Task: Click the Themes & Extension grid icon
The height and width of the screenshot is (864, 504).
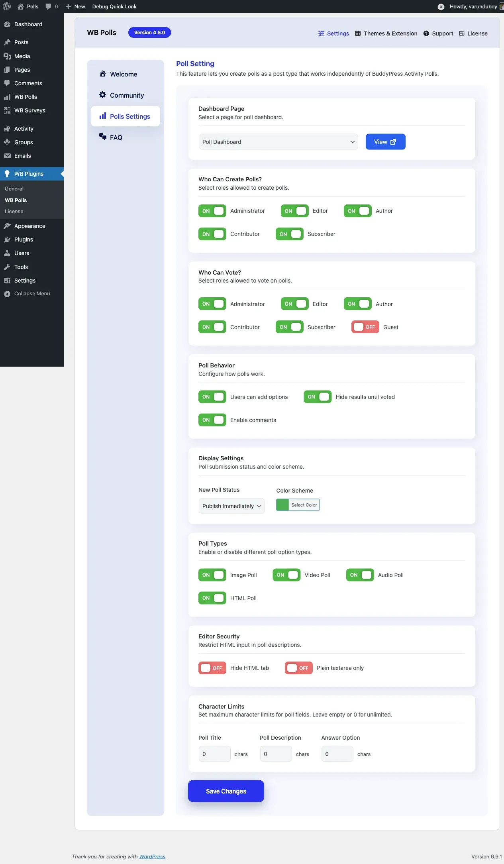Action: (358, 33)
